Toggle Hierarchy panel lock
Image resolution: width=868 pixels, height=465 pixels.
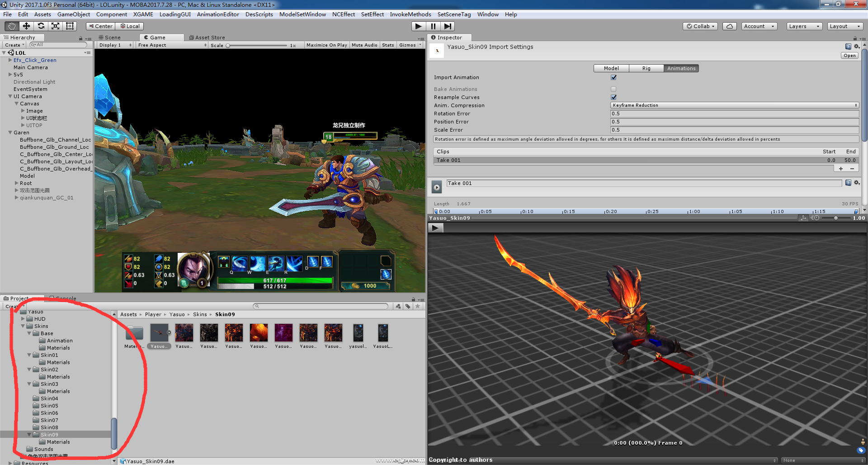click(81, 38)
